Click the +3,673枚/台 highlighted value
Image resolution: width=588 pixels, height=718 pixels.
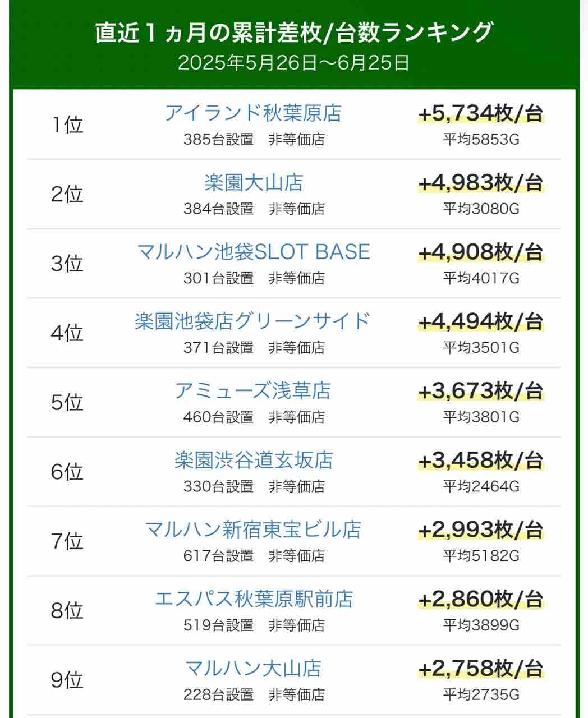(481, 391)
